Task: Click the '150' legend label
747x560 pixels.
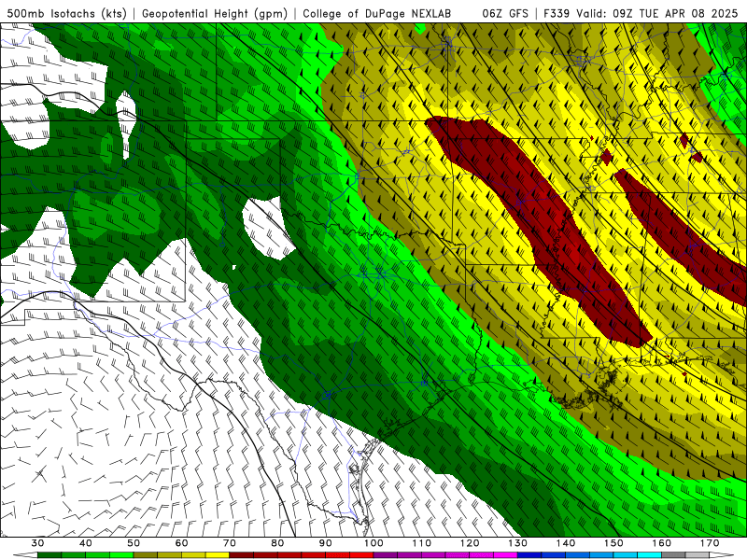Action: tap(613, 543)
